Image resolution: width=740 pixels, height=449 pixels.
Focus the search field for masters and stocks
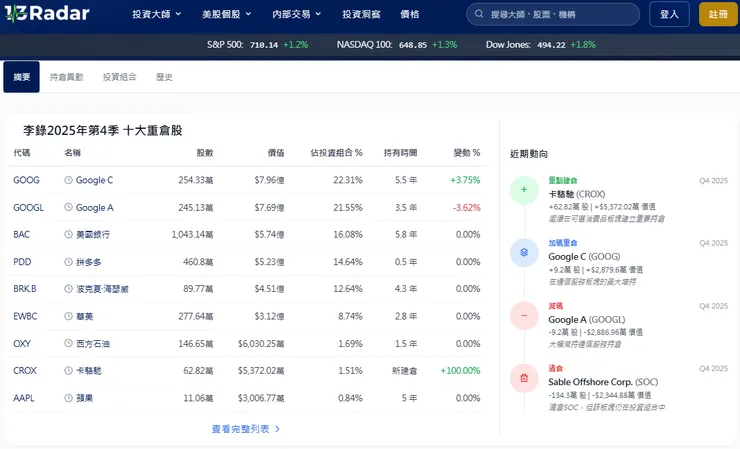(x=553, y=14)
